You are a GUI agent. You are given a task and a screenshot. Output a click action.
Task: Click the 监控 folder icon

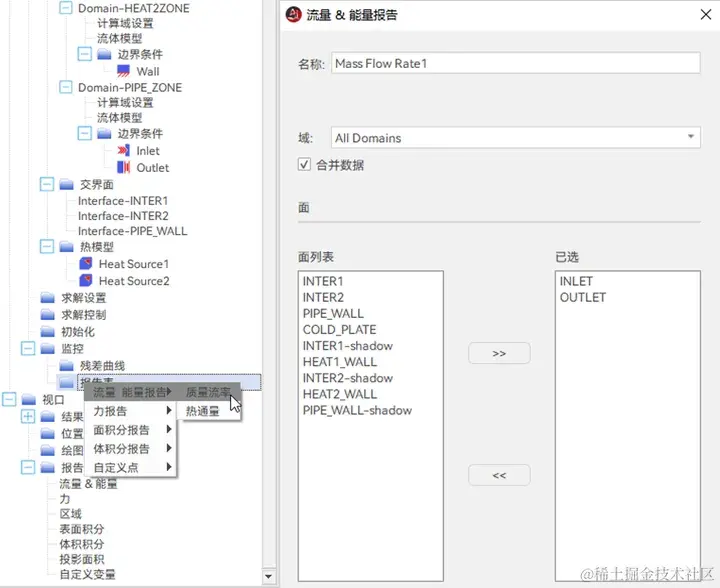pyautogui.click(x=47, y=349)
